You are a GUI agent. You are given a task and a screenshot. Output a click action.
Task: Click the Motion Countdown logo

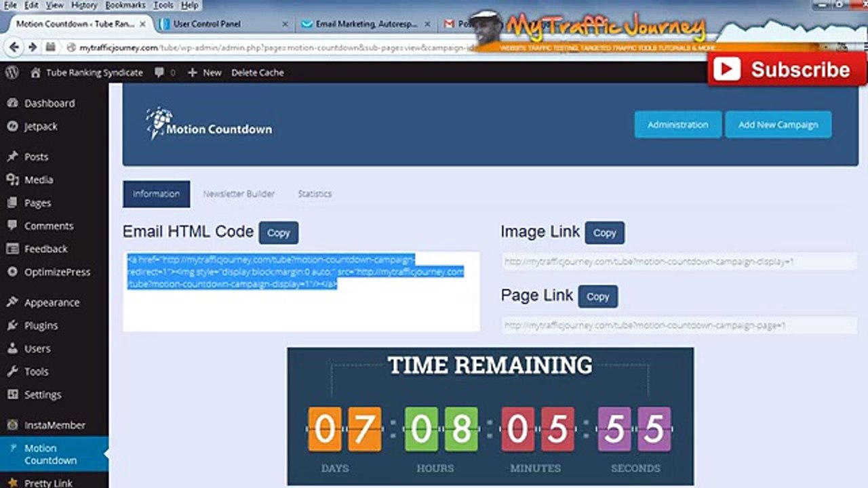[x=209, y=124]
